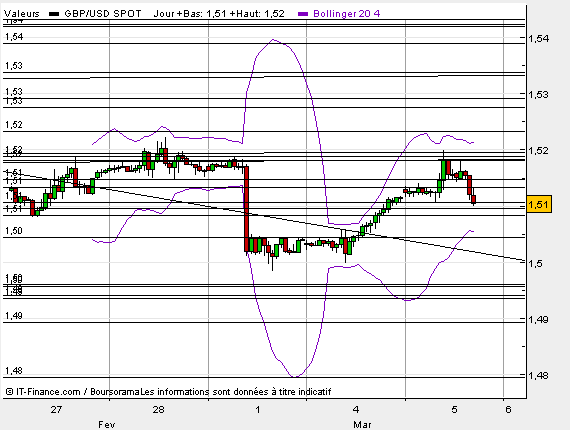The image size is (570, 430).
Task: Click the Fev month label
Action: [x=107, y=424]
